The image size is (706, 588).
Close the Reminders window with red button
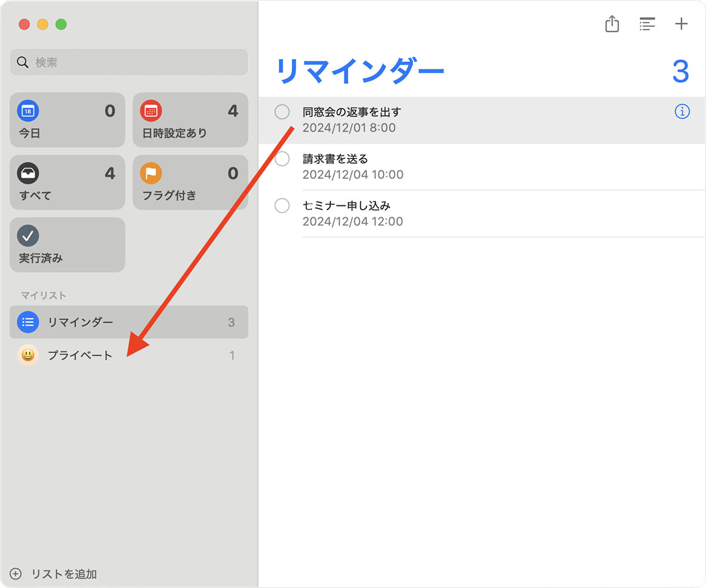pos(24,24)
